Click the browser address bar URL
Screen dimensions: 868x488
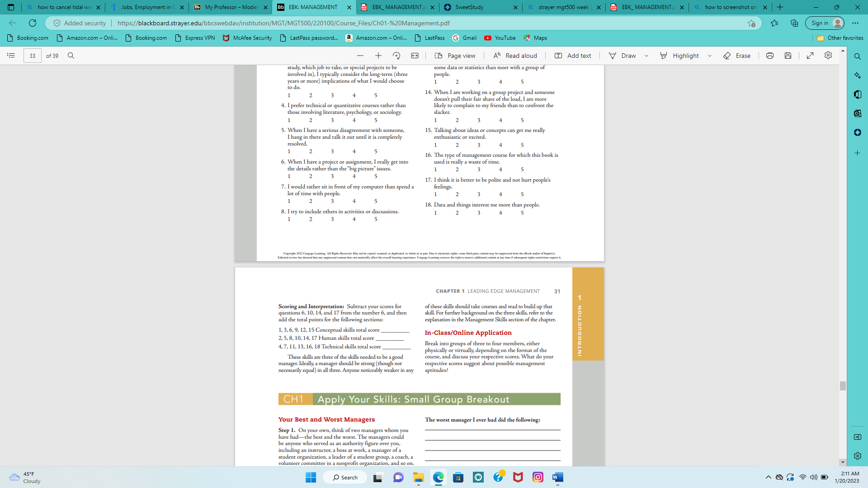(x=283, y=23)
